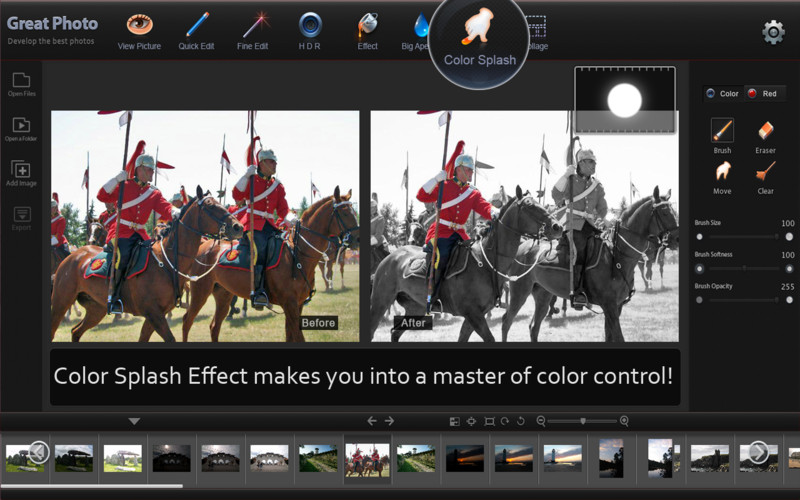Zoom out with the minus magnifier

coord(541,421)
